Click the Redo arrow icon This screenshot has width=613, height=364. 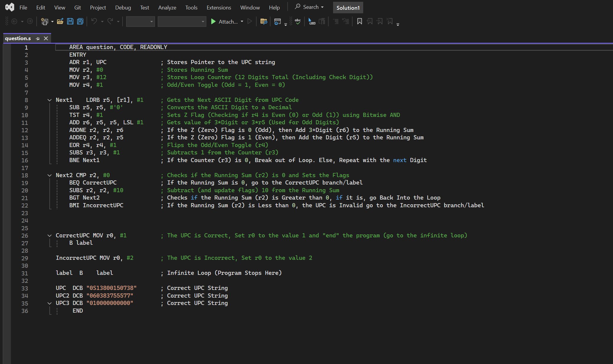click(x=110, y=21)
